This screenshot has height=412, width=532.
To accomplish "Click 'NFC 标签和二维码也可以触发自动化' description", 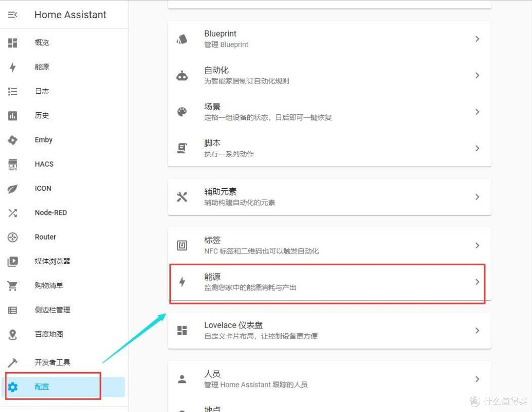I will [262, 251].
